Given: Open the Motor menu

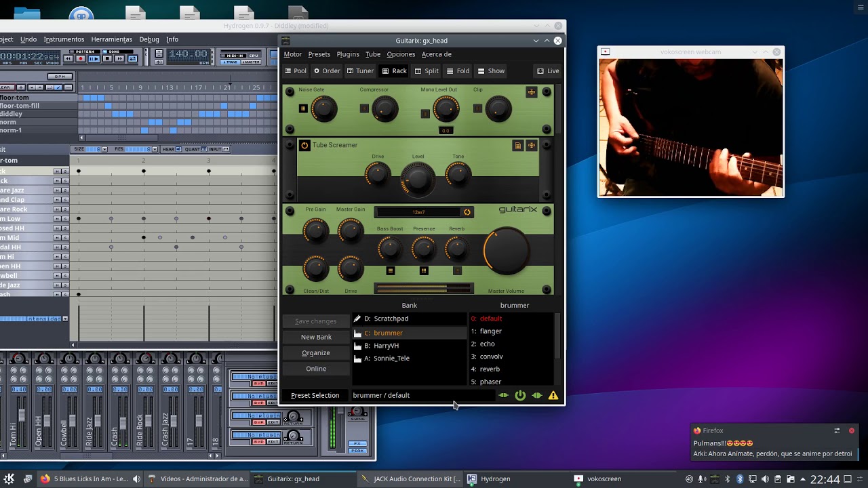Looking at the screenshot, I should point(293,54).
